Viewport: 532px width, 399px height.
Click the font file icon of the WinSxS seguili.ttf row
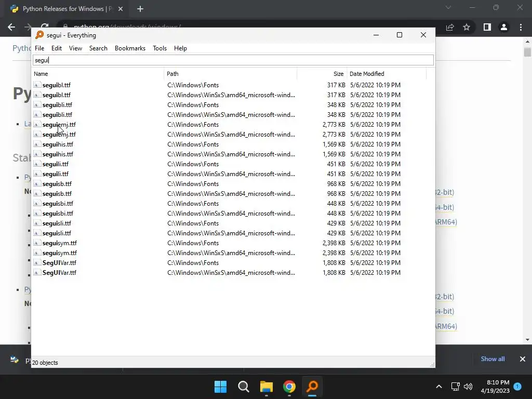tap(37, 174)
